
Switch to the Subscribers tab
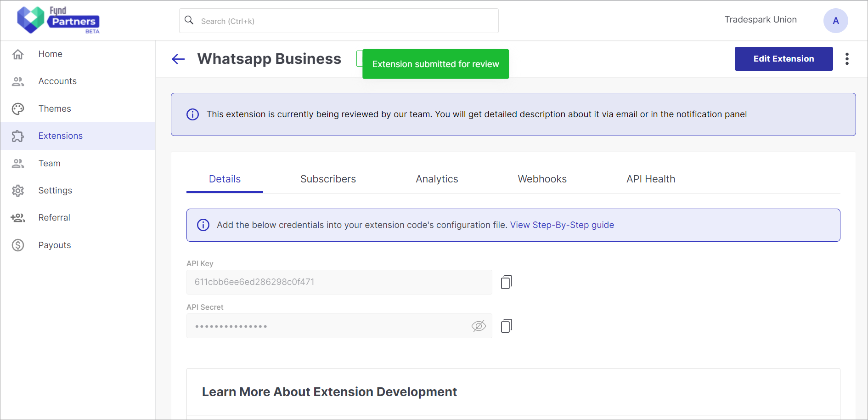pos(328,179)
